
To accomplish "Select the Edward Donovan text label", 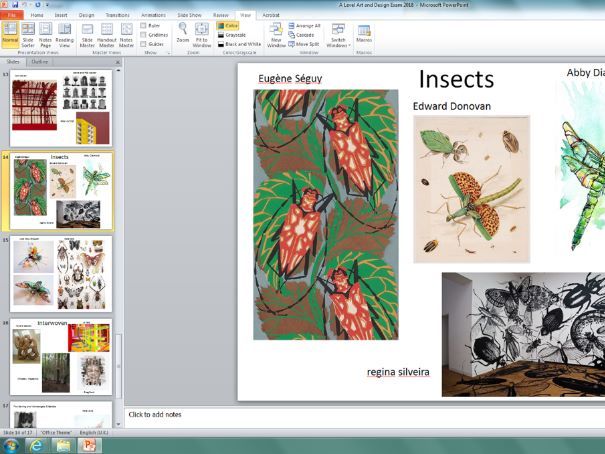I will pos(452,106).
